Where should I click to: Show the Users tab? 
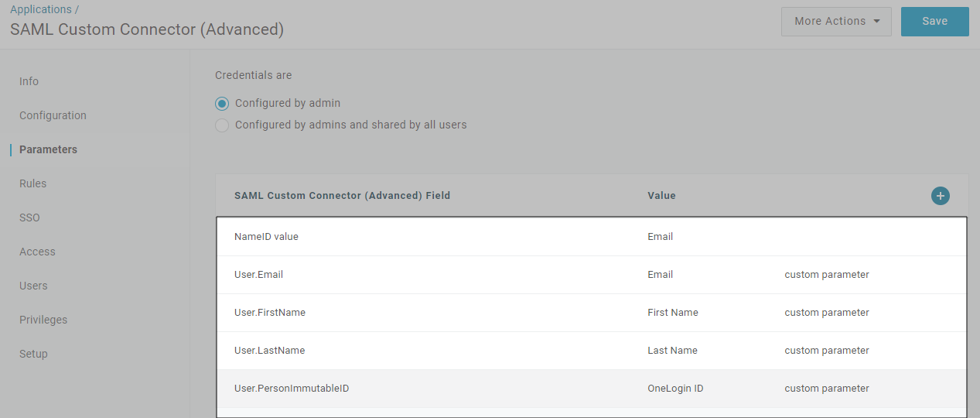coord(33,286)
